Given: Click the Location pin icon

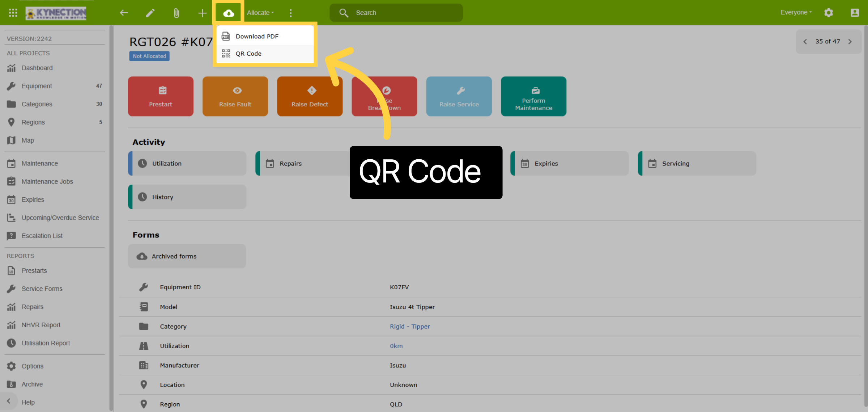Looking at the screenshot, I should (x=144, y=385).
